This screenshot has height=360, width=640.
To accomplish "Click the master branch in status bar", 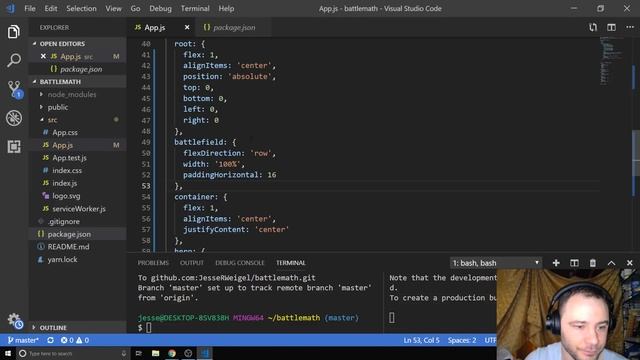I will tap(23, 340).
